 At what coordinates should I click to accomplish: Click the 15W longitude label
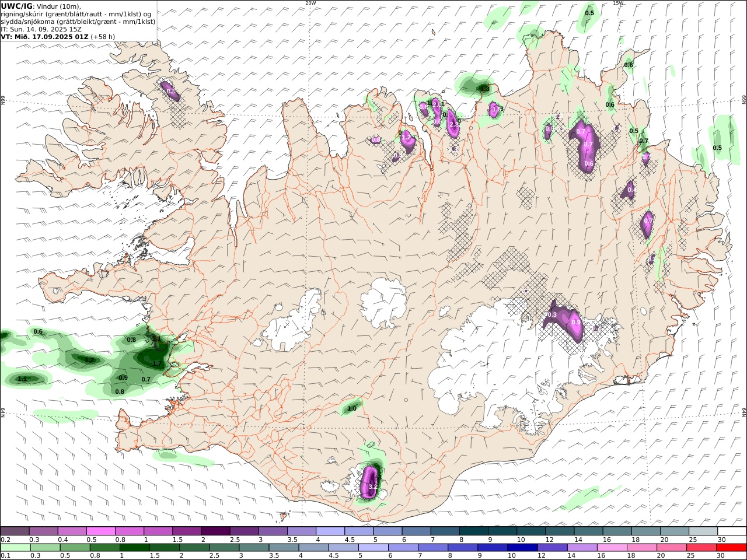pyautogui.click(x=618, y=3)
